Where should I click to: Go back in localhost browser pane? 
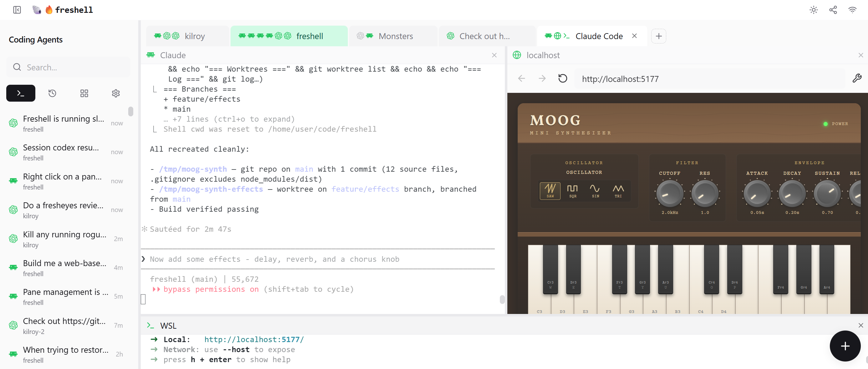522,78
